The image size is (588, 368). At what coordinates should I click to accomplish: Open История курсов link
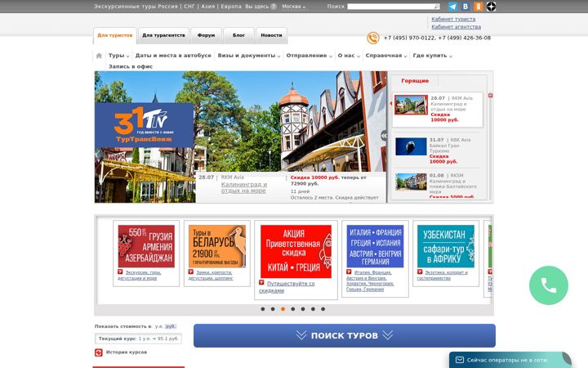[127, 352]
